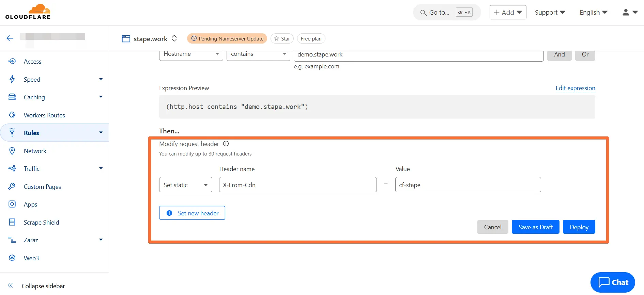Click the Network location icon
Image resolution: width=644 pixels, height=295 pixels.
(x=12, y=151)
